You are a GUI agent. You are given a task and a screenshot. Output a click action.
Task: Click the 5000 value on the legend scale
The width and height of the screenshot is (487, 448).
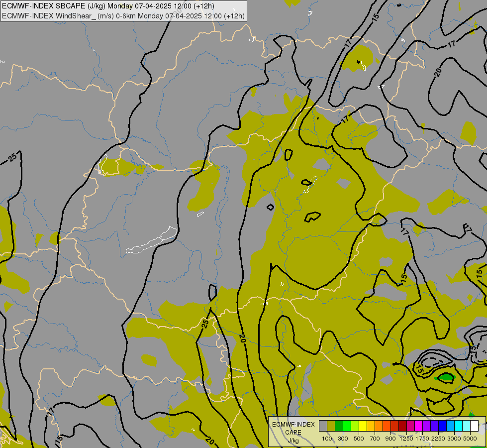(x=470, y=439)
